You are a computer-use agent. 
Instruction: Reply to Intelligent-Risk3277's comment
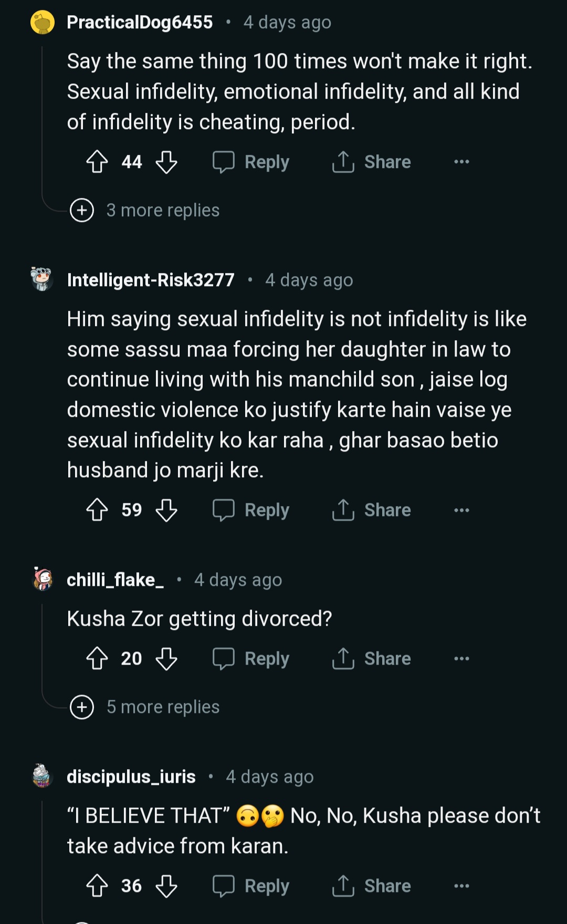point(251,510)
